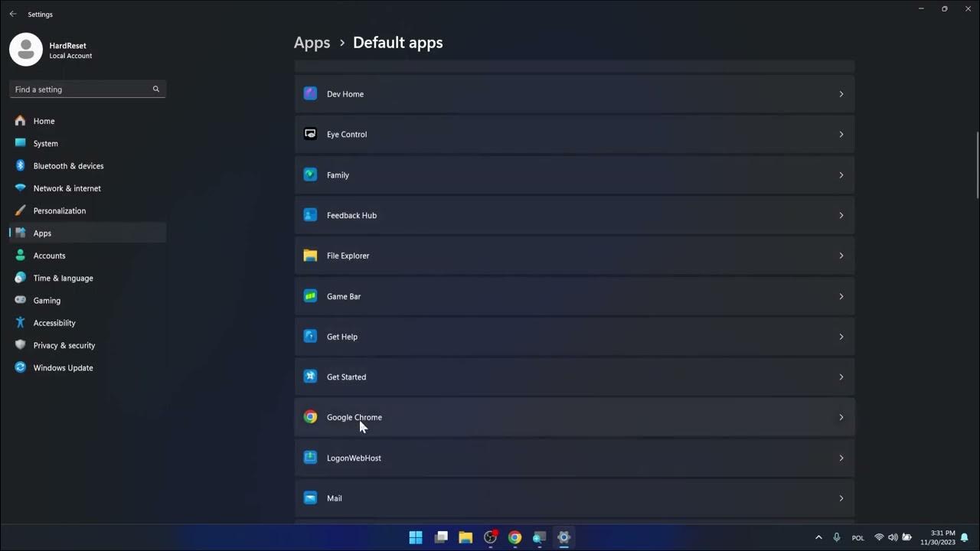
Task: Click inside the Find a setting box
Action: 77,89
